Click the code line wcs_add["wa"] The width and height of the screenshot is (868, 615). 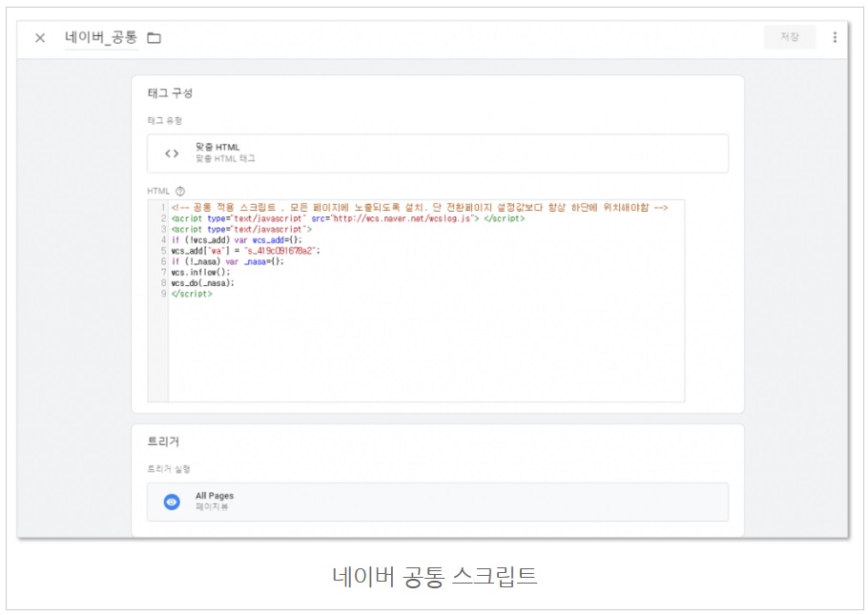coord(245,251)
